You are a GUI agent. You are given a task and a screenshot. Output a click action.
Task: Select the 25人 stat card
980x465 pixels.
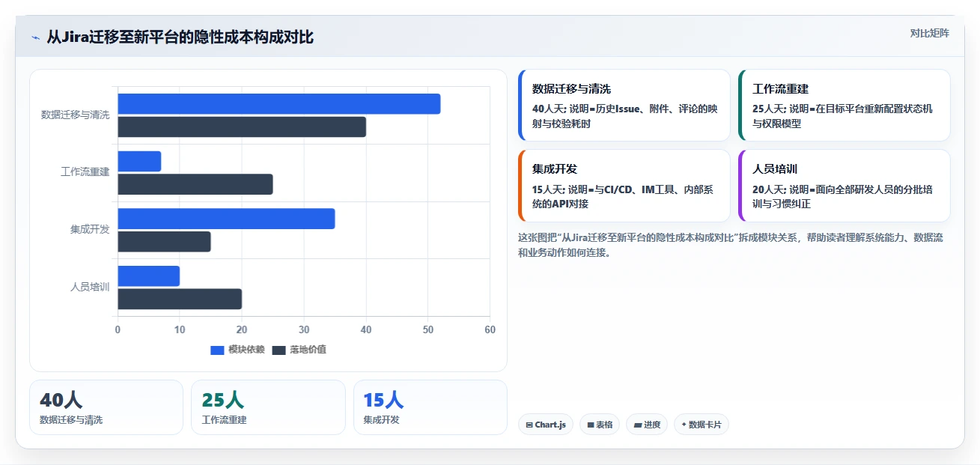point(268,407)
